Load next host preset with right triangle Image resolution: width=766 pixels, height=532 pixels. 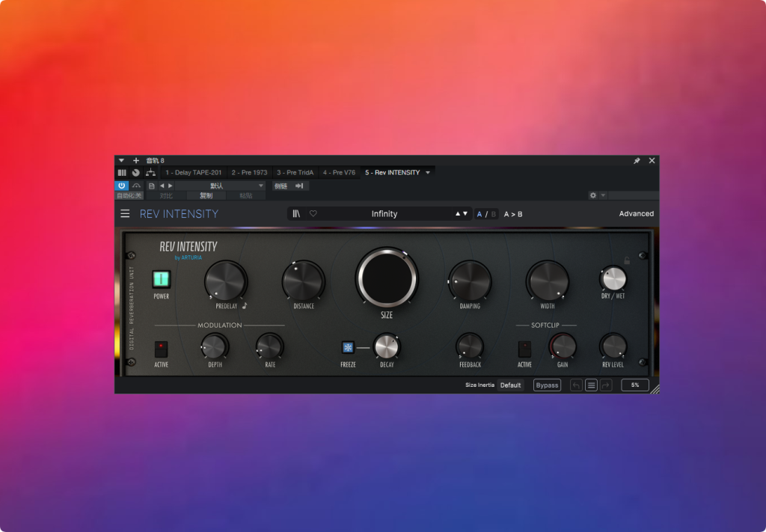[170, 186]
